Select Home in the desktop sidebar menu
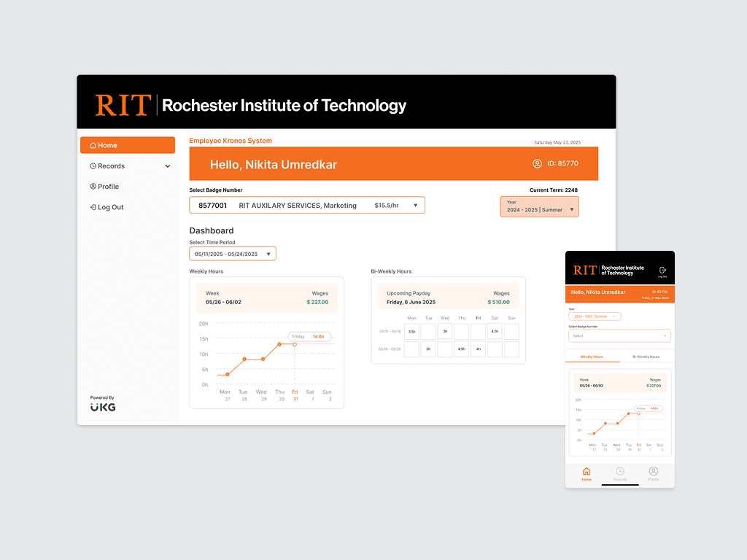747x560 pixels. tap(128, 145)
